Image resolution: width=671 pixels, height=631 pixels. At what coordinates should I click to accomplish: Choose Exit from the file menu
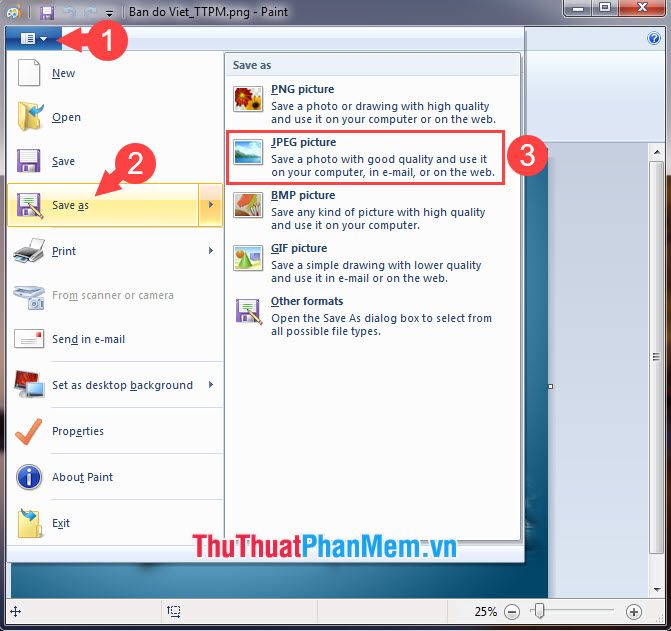tap(115, 523)
